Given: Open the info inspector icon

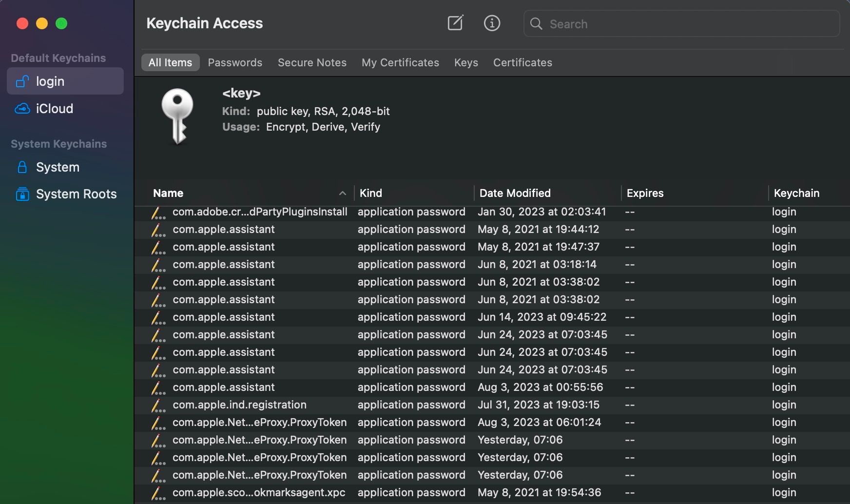Looking at the screenshot, I should pyautogui.click(x=492, y=23).
